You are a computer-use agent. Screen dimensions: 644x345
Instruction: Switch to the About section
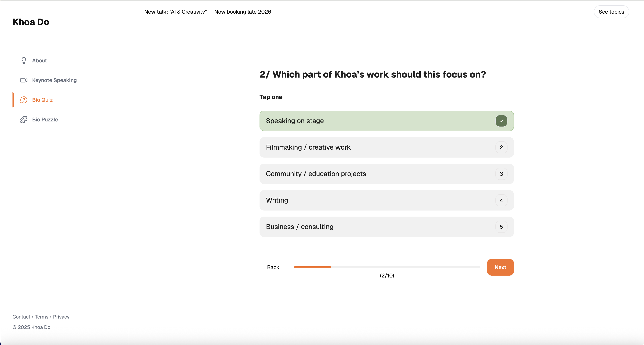click(x=39, y=61)
